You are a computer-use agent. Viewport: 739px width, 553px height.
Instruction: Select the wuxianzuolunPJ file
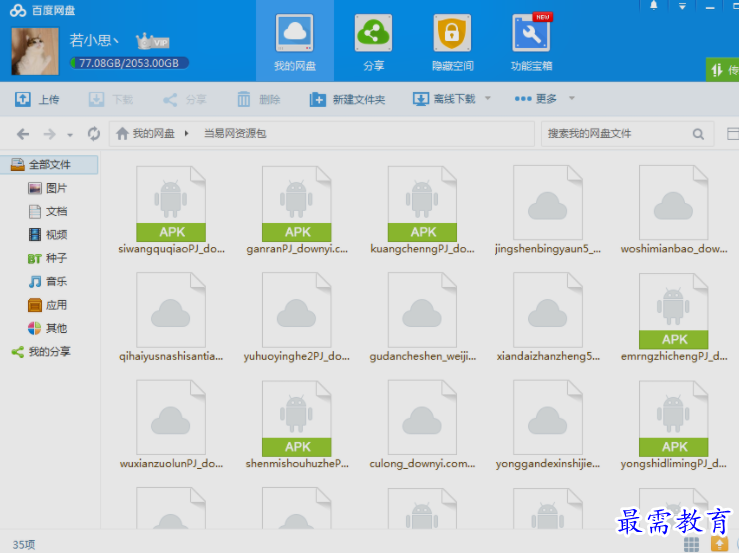(171, 425)
